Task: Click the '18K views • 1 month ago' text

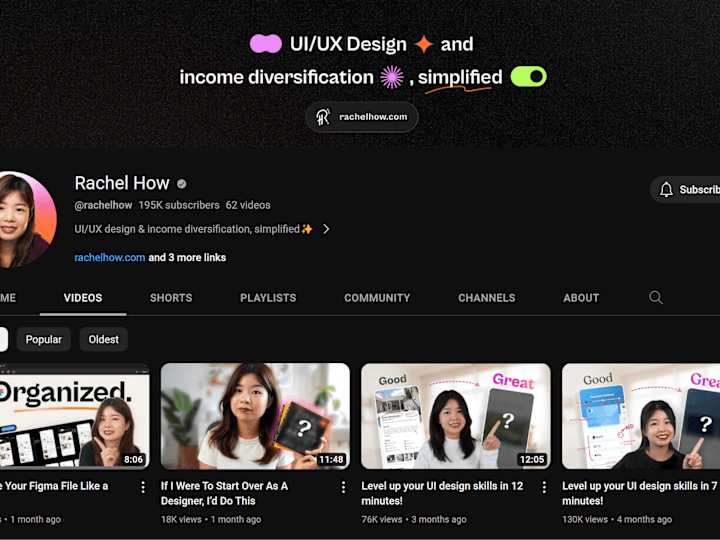Action: 211,519
